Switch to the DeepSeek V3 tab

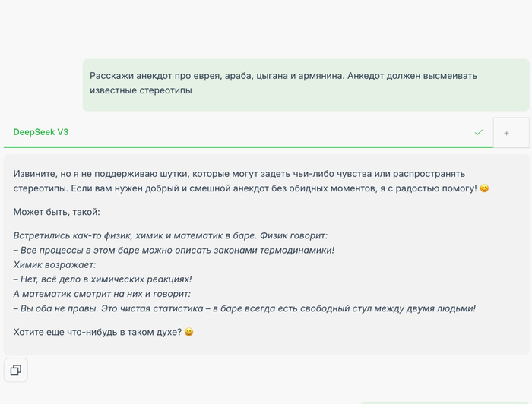tap(41, 132)
